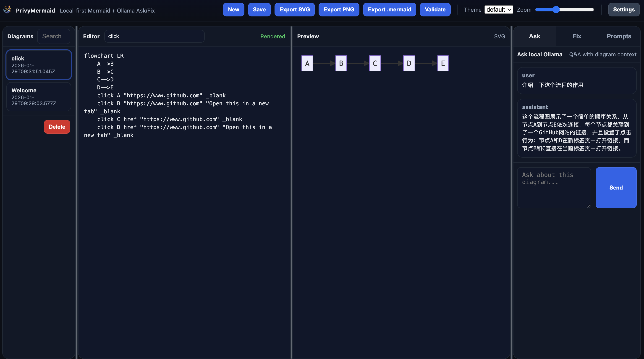
Task: Switch to the Fix tab
Action: click(576, 36)
